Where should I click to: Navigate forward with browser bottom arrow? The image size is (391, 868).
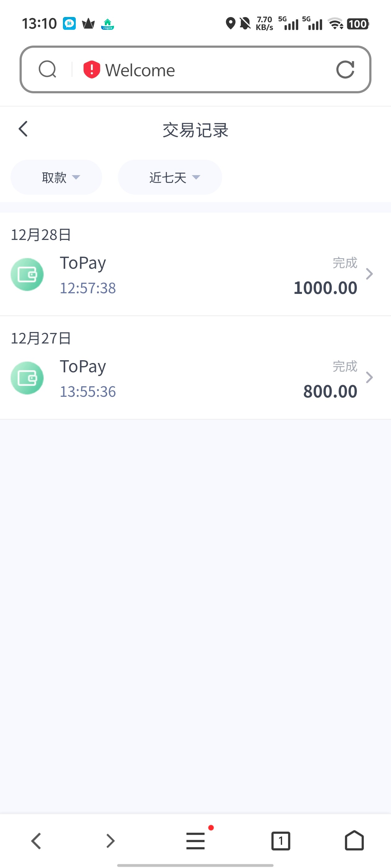(x=110, y=840)
